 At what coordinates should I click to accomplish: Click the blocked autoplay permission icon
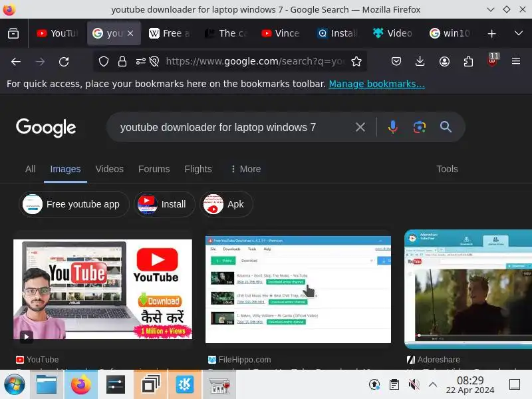click(x=154, y=61)
